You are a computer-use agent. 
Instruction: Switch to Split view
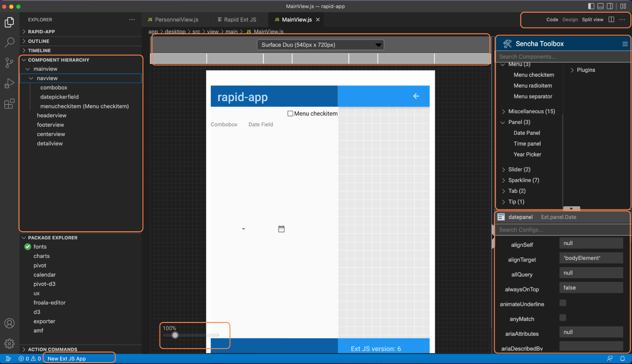592,20
